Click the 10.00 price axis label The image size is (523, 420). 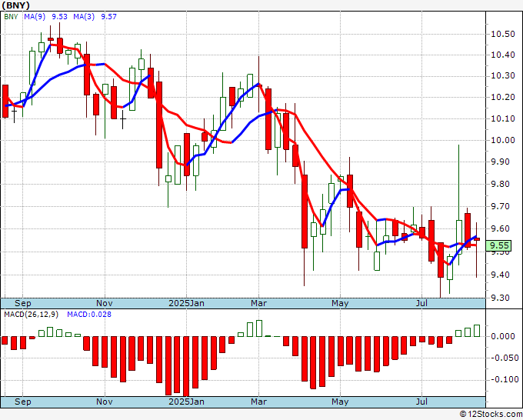click(503, 140)
